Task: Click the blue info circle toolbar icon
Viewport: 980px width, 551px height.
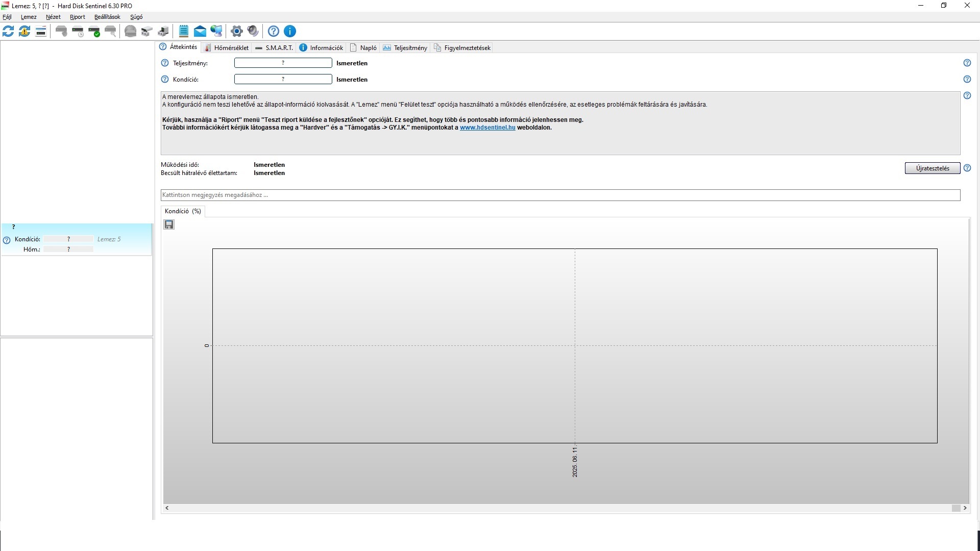Action: 290,31
